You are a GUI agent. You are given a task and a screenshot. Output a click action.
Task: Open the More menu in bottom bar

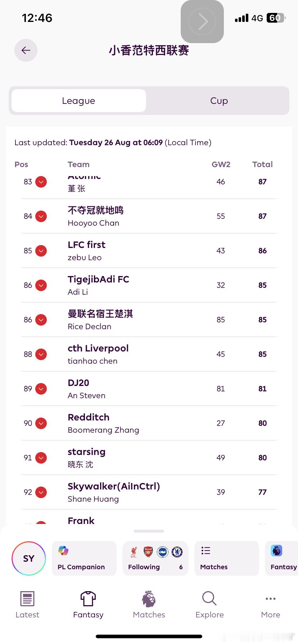(x=271, y=605)
